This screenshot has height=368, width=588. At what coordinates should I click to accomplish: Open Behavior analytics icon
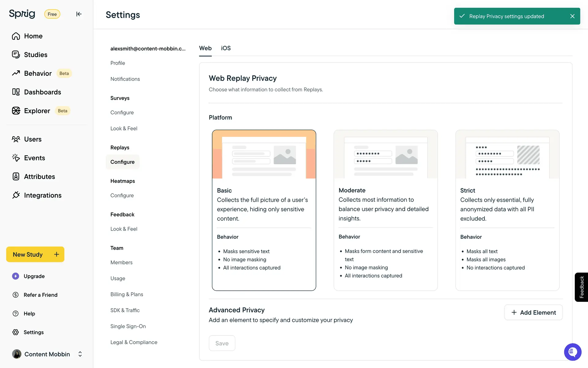(16, 73)
